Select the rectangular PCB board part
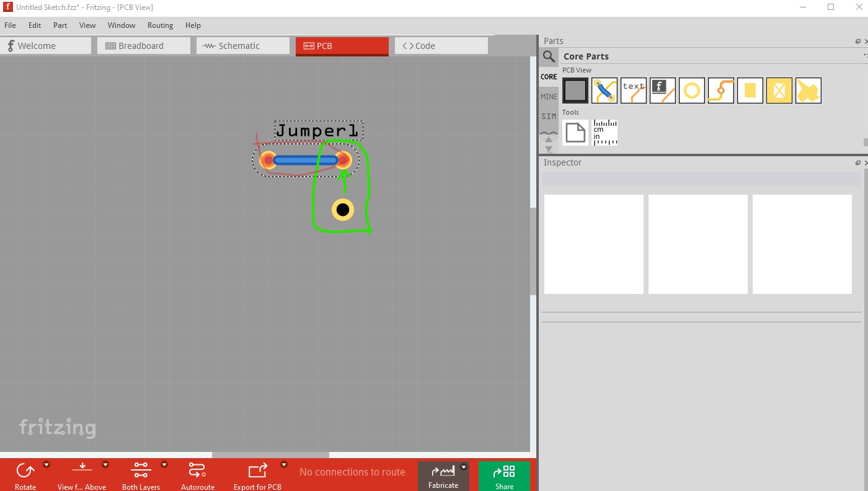868x491 pixels. coord(575,91)
